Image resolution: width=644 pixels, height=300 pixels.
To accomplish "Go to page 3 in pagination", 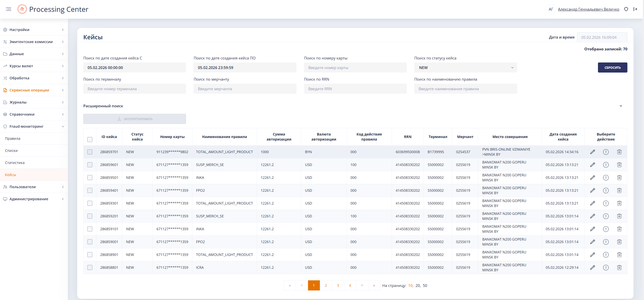I will (338, 285).
